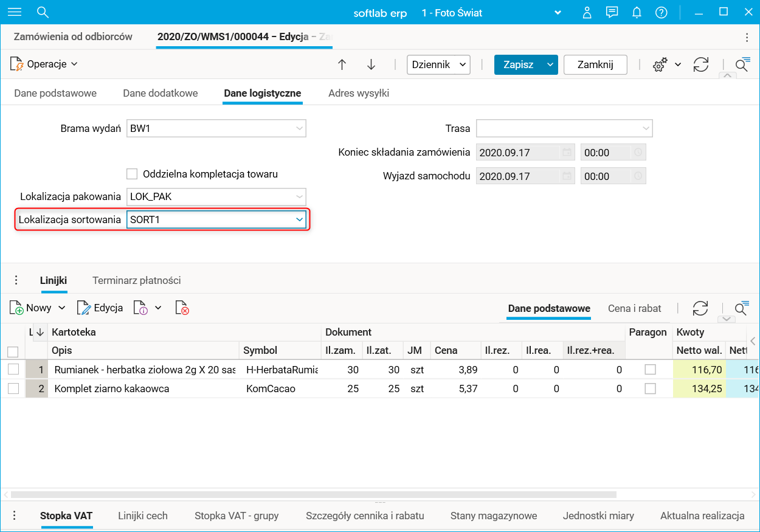Click the Edycja pencil document icon
This screenshot has height=532, width=760.
[84, 308]
